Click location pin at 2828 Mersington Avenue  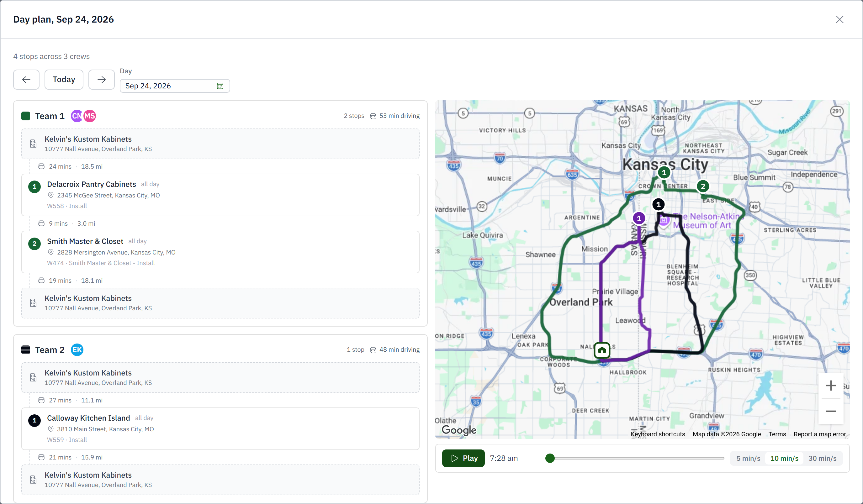pyautogui.click(x=51, y=252)
